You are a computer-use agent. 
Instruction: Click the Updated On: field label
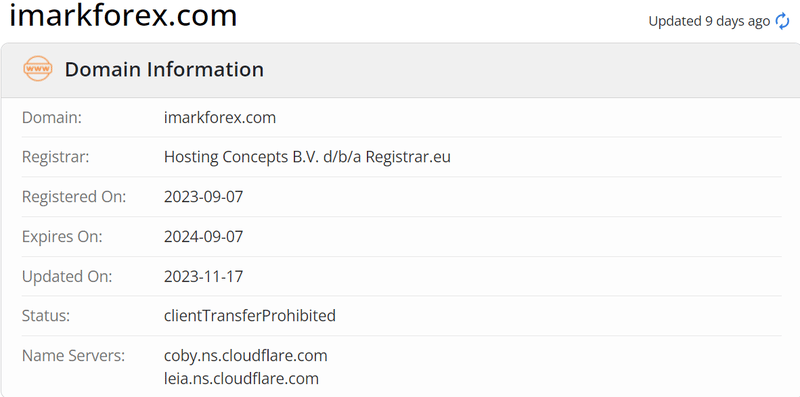click(67, 277)
